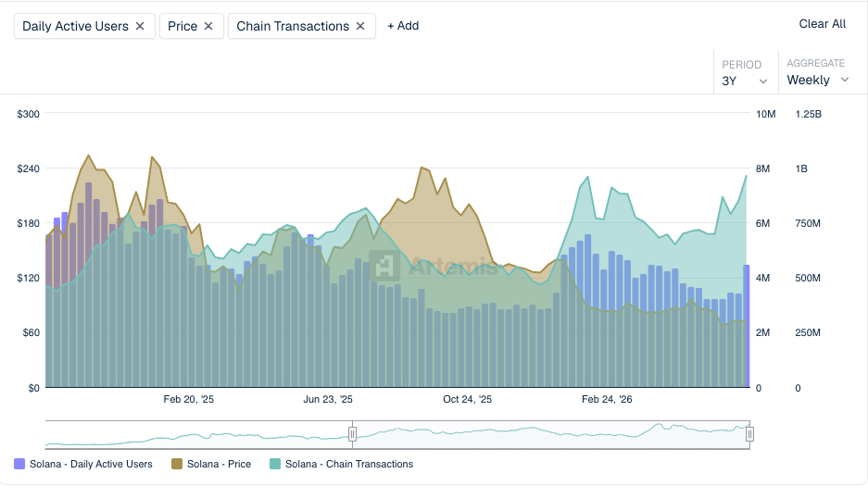Click the left range navigator handle
Viewport: 868px width, 486px height.
coord(352,434)
